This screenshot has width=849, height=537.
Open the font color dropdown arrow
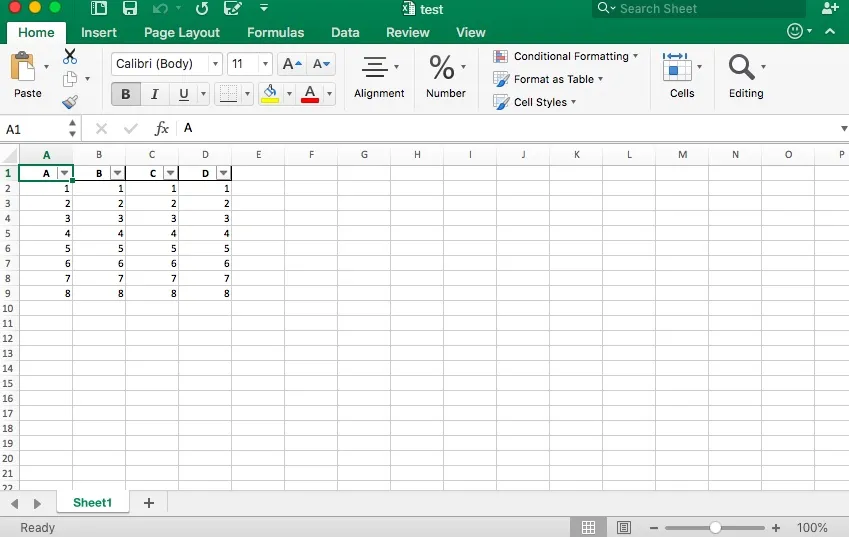click(x=329, y=94)
